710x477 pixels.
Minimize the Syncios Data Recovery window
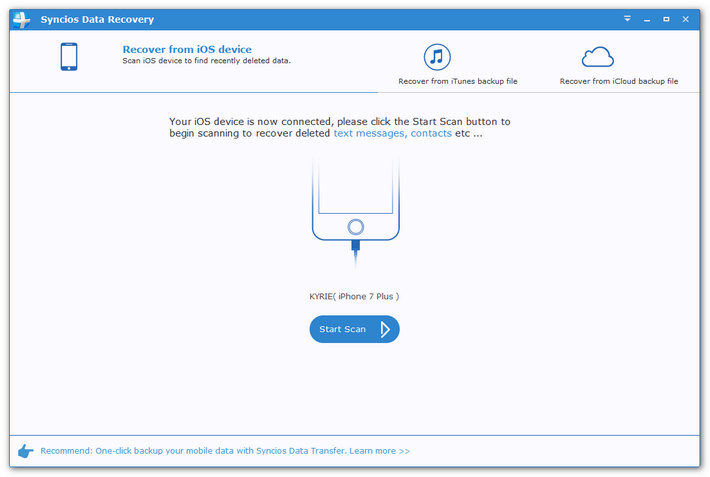[x=647, y=19]
